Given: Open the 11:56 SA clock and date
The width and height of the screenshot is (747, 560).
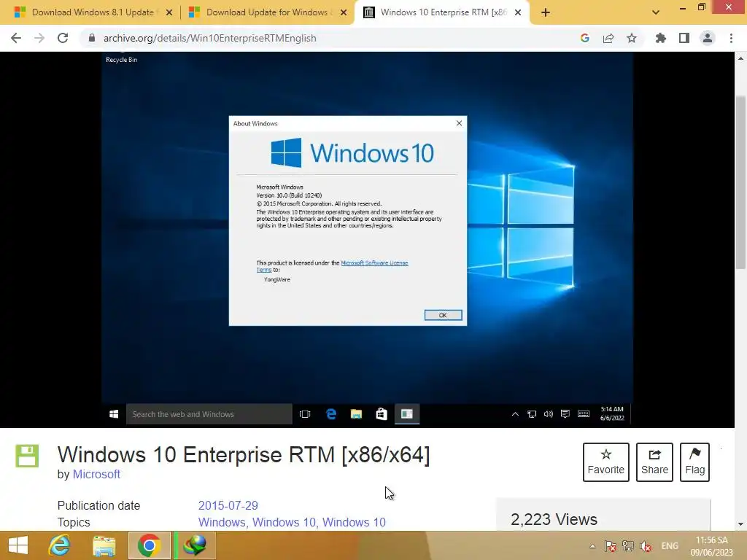Looking at the screenshot, I should point(712,546).
